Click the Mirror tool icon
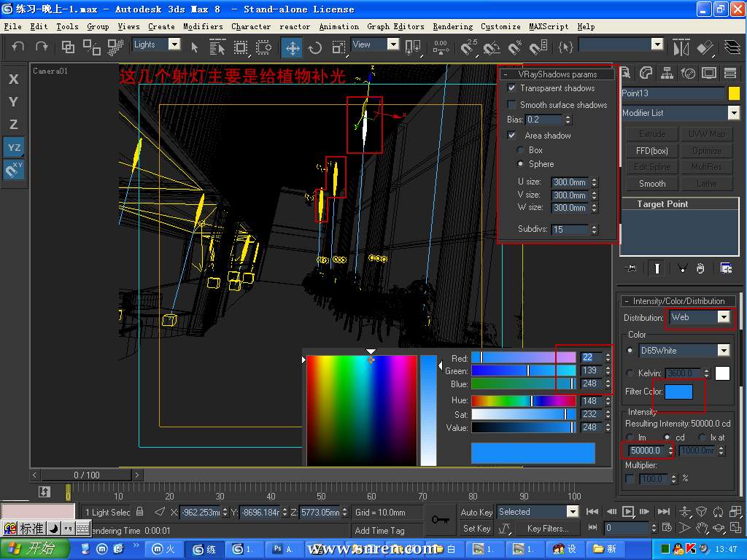The image size is (747, 560). (681, 47)
